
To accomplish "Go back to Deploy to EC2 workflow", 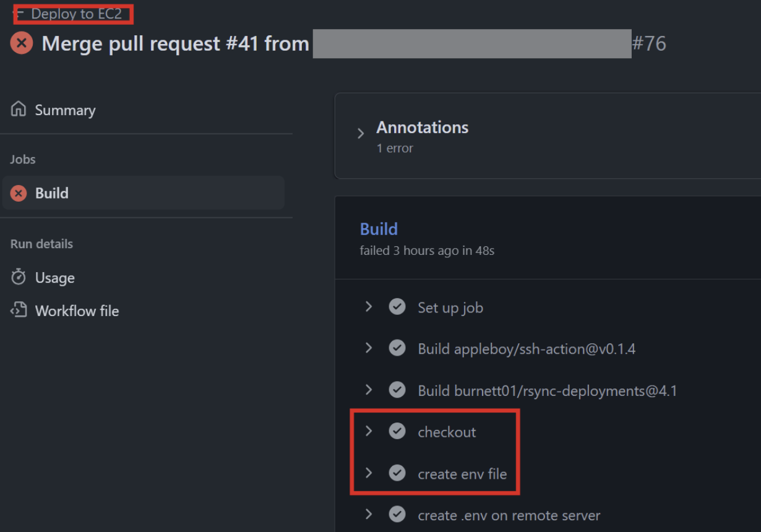I will point(75,14).
